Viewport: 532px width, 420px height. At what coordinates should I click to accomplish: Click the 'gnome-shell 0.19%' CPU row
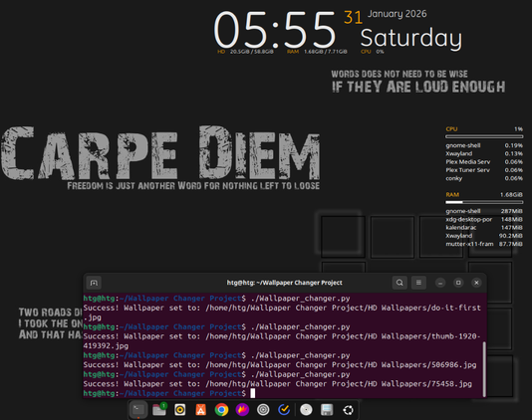484,145
